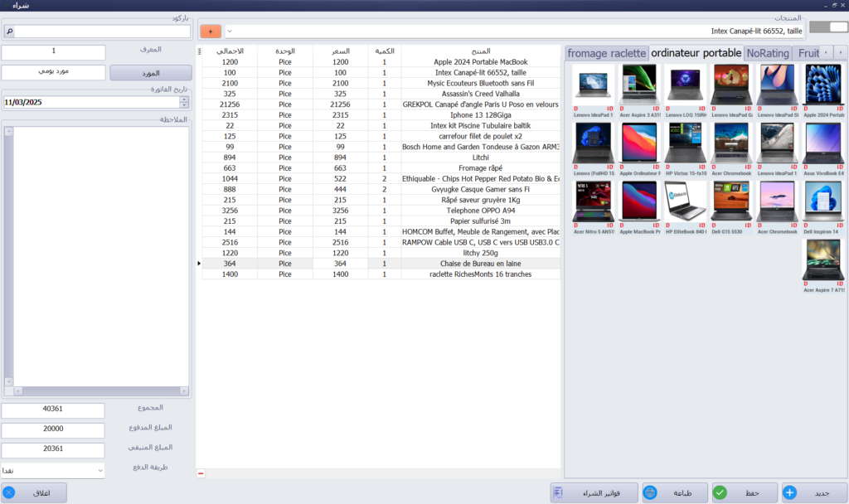Image resolution: width=849 pixels, height=504 pixels.
Task: Click the السعر price column header
Action: pyautogui.click(x=340, y=51)
